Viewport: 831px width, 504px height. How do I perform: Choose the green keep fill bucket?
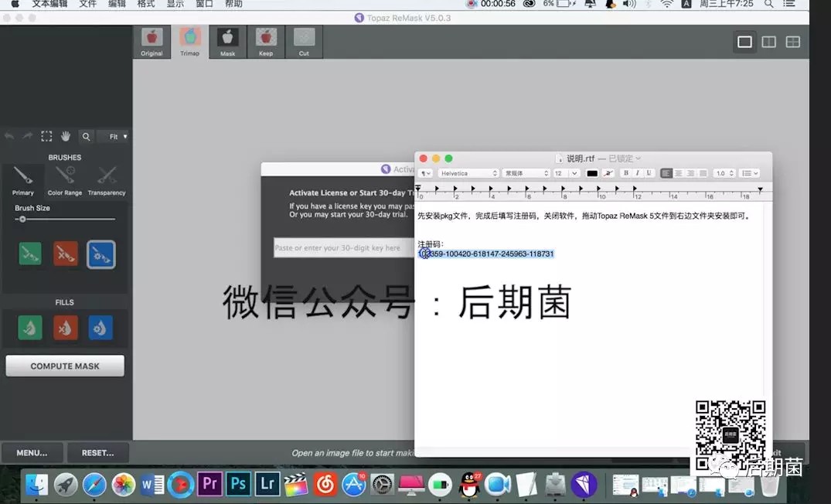coord(30,328)
